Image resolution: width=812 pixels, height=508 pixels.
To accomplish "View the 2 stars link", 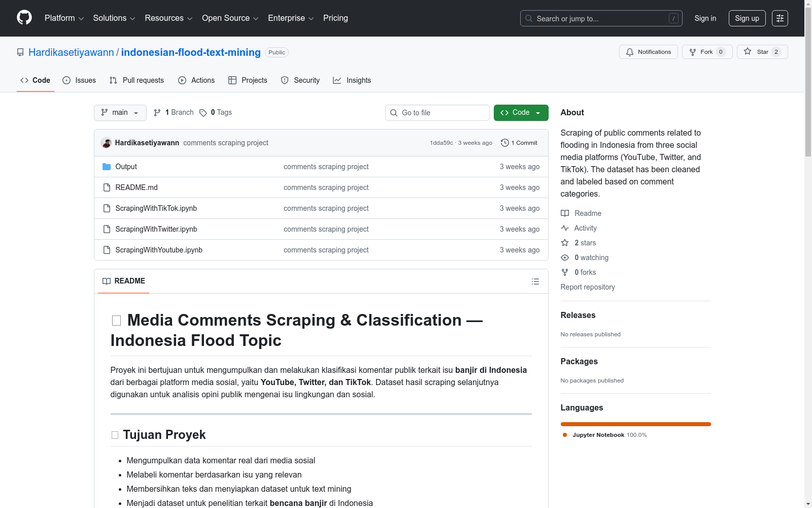I will tap(579, 243).
